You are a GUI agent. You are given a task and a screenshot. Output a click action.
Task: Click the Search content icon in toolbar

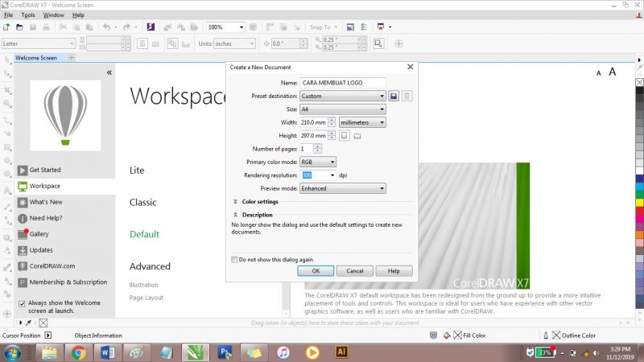pyautogui.click(x=151, y=27)
